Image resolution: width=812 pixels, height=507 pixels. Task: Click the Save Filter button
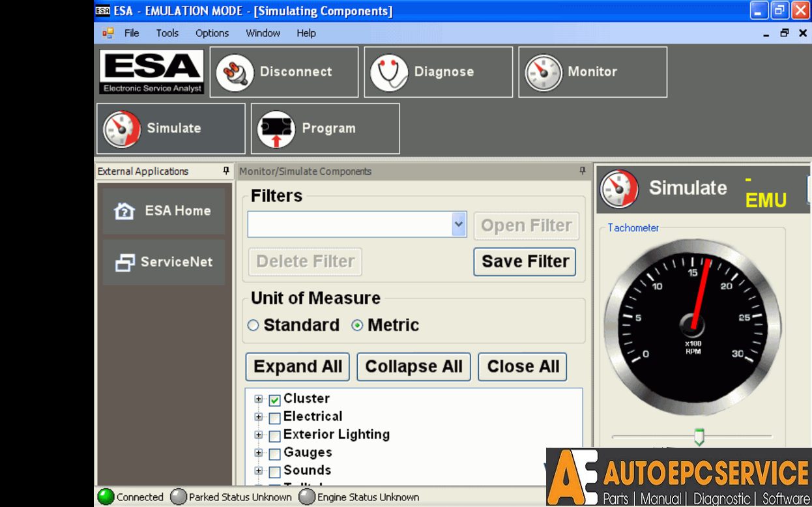pos(525,261)
